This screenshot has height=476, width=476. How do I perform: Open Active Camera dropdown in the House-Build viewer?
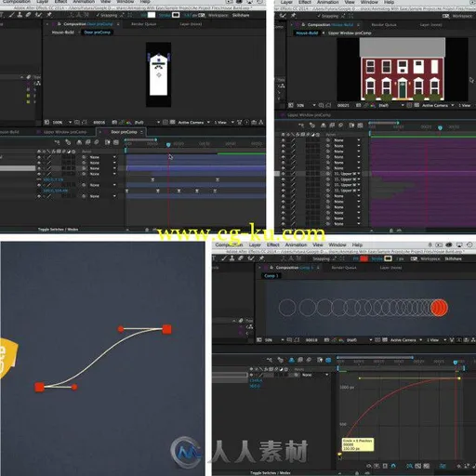(x=438, y=106)
